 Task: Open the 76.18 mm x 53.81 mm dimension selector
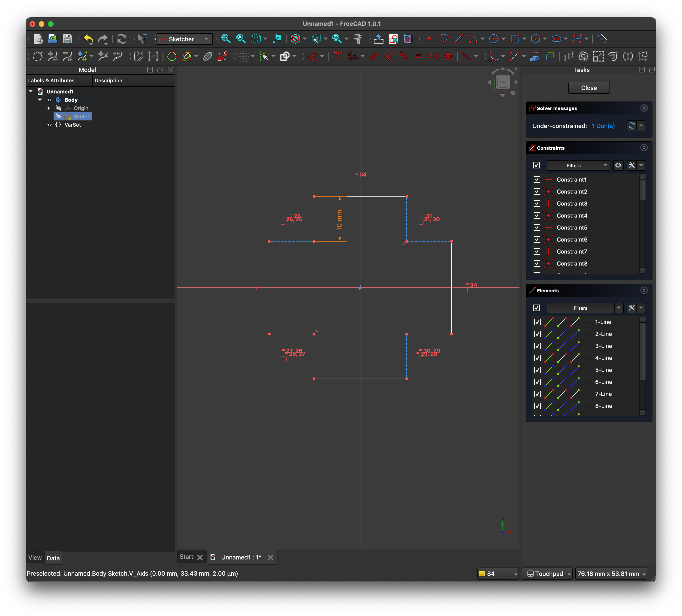611,574
